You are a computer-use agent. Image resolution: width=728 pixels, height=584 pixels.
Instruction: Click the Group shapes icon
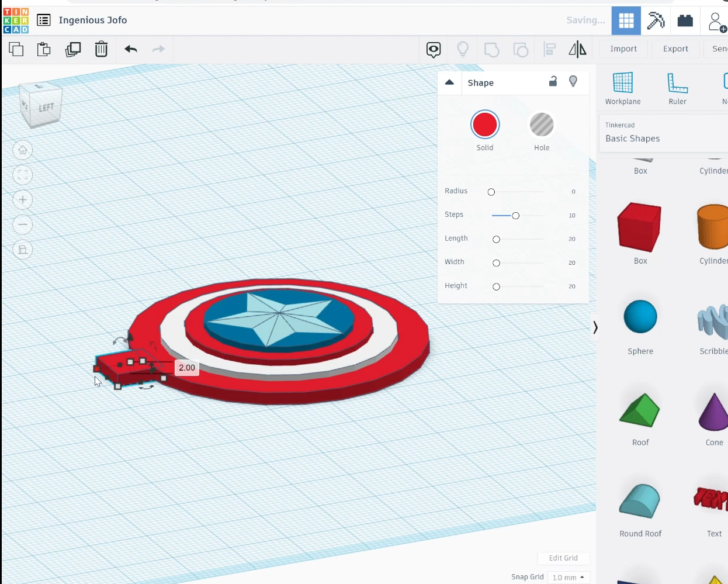[492, 50]
